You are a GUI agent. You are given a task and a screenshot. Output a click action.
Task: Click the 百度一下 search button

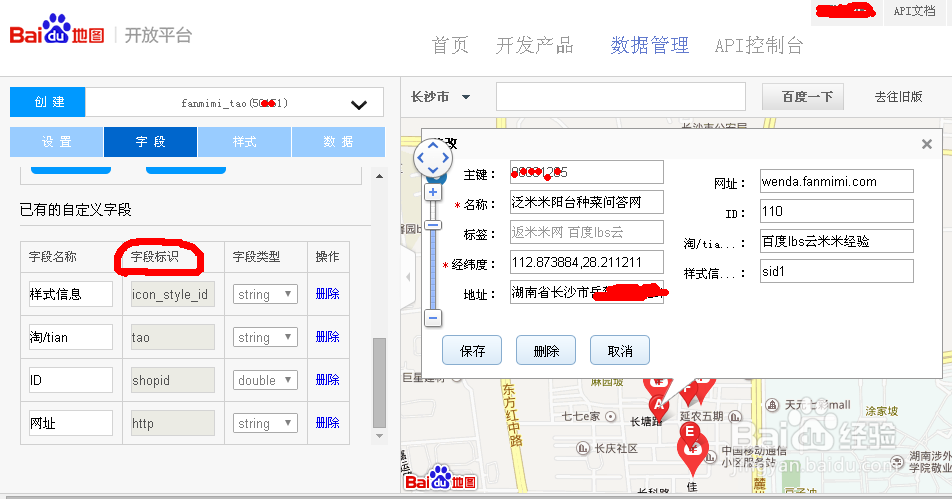[x=803, y=97]
